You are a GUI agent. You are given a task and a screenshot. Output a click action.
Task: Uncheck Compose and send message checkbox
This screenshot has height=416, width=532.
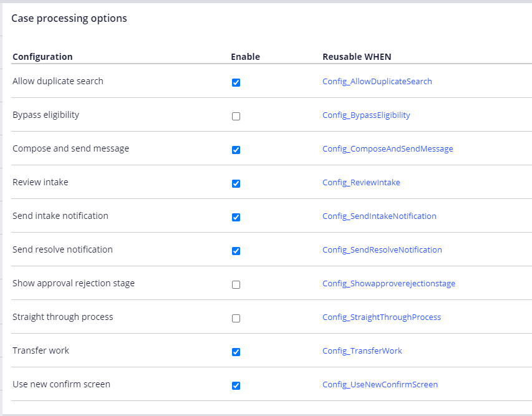pos(236,150)
